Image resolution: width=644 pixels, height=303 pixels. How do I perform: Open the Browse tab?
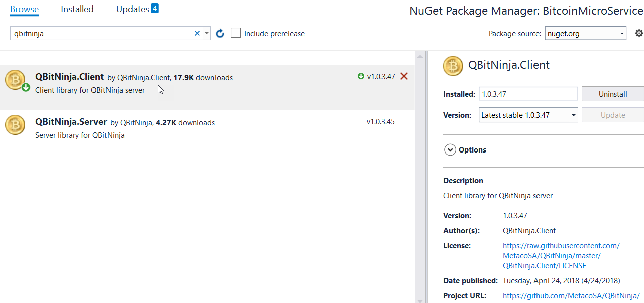click(x=24, y=9)
